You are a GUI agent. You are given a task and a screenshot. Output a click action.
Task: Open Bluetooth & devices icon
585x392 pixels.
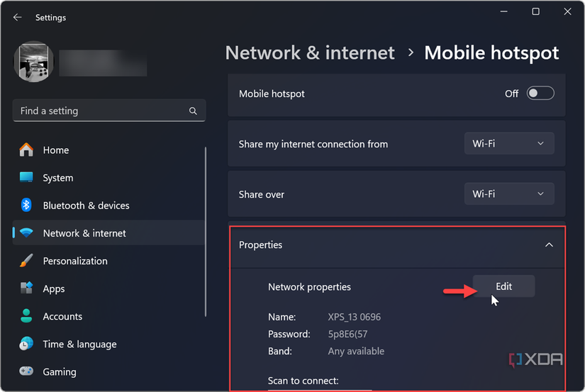[26, 206]
